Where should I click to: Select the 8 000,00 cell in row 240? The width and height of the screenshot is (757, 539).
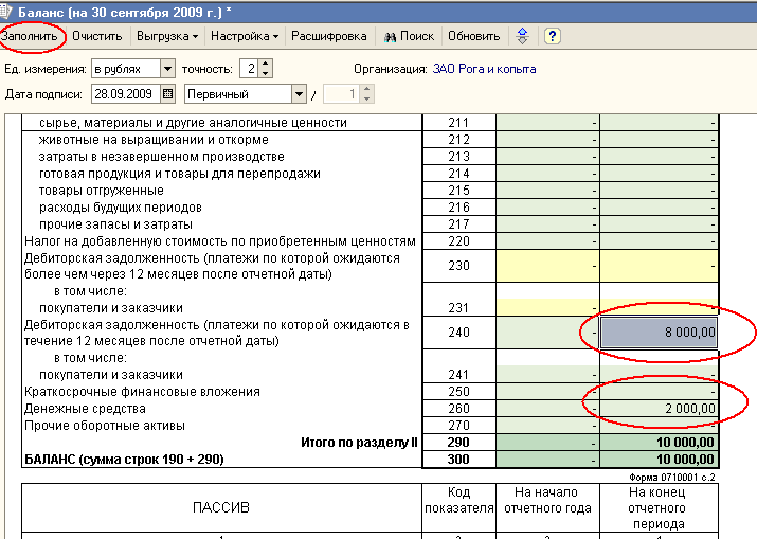[659, 332]
